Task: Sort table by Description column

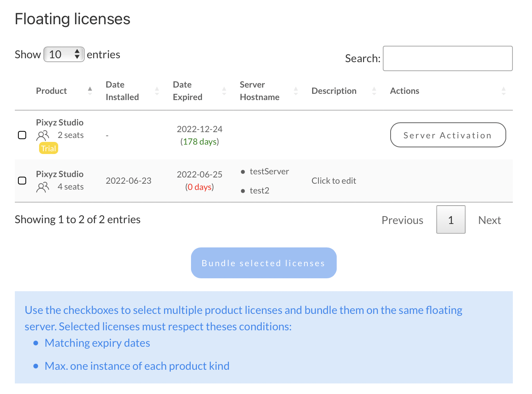Action: (x=344, y=91)
